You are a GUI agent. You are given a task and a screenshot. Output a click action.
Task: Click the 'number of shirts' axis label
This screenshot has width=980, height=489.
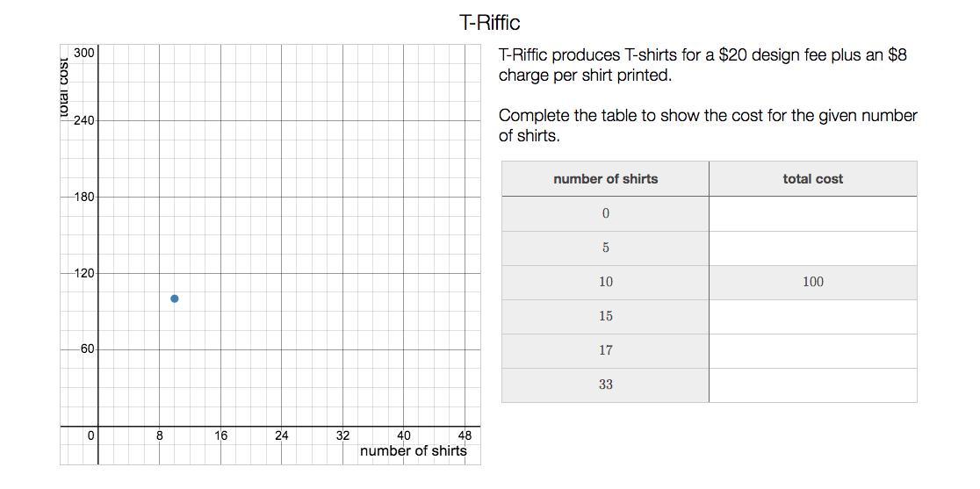click(x=413, y=451)
